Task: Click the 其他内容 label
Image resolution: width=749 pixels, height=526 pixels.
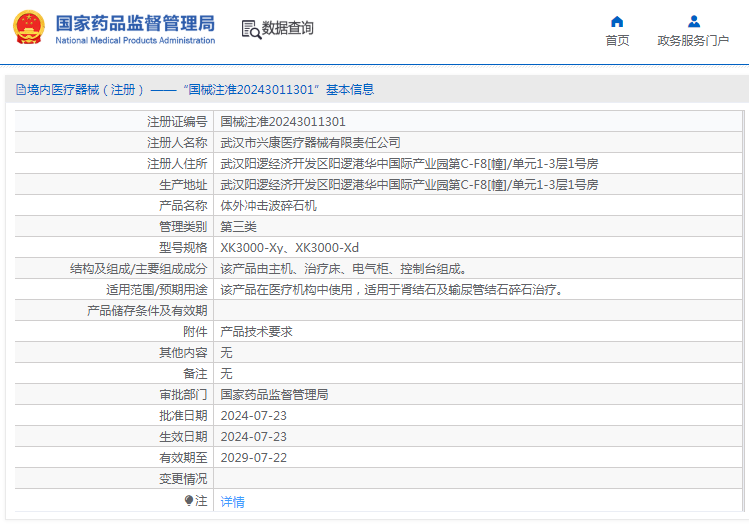Action: click(183, 353)
